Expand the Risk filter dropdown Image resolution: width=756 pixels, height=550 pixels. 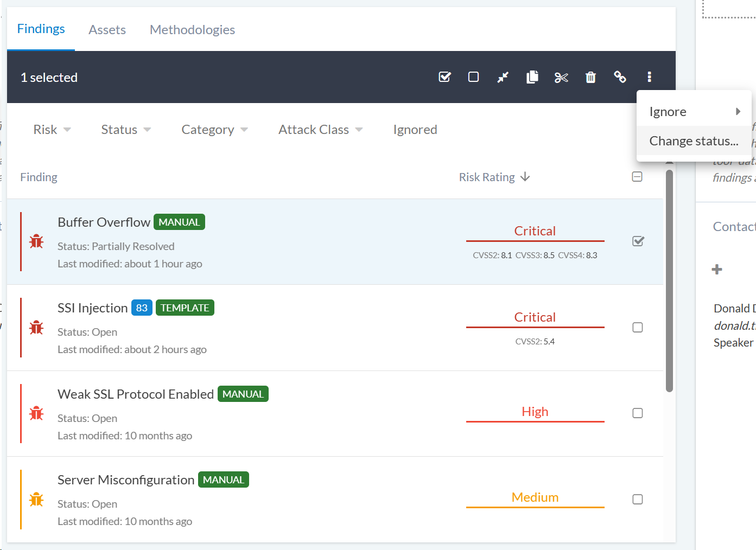[52, 130]
